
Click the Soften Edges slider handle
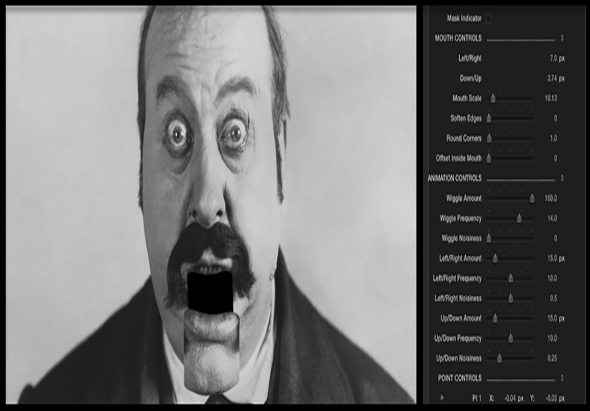coord(489,119)
